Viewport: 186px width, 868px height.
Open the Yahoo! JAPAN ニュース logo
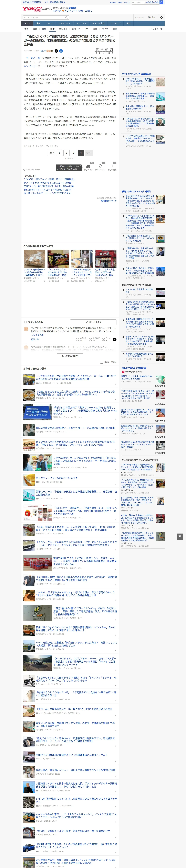pos(37,9)
